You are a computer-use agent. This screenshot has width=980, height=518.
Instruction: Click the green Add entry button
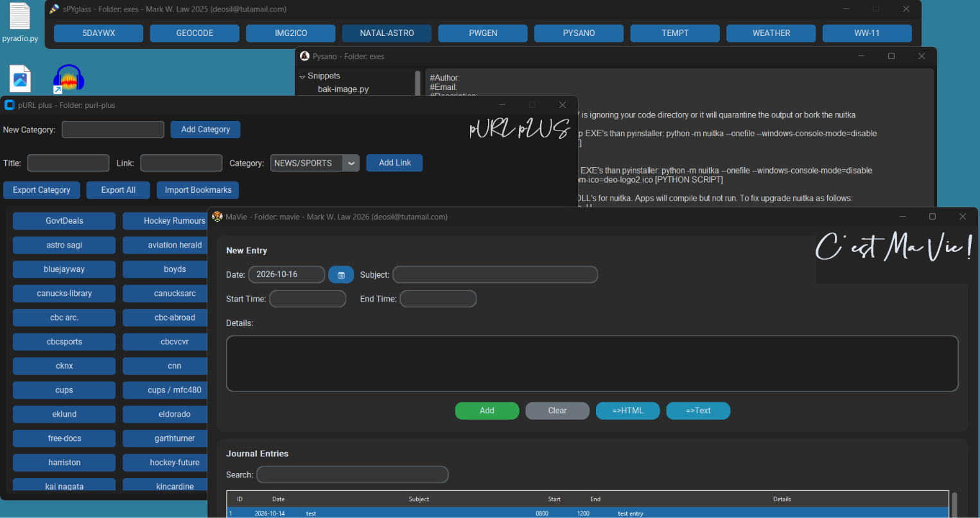487,411
